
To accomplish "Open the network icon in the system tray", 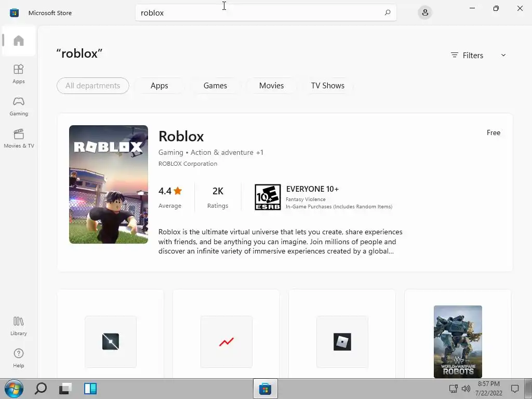I will coord(453,389).
